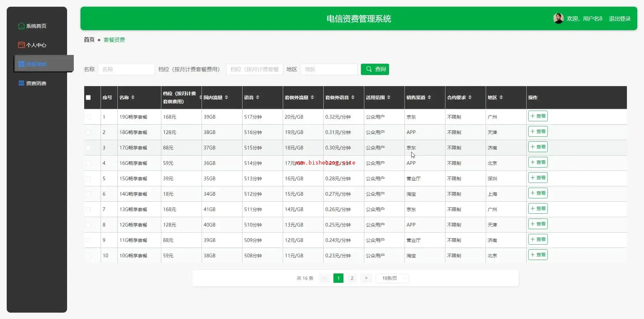Click the home icon beside 系统首页

tap(21, 26)
